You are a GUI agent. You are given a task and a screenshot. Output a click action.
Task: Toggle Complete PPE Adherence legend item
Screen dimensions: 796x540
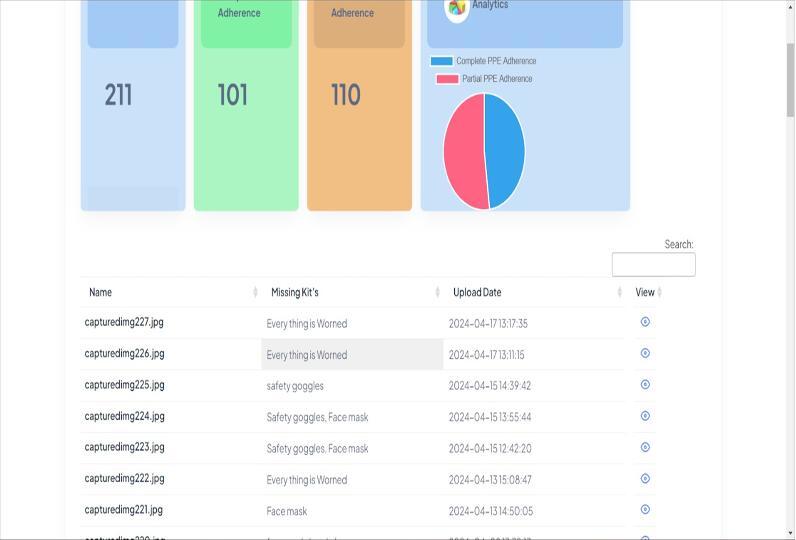[x=484, y=61]
